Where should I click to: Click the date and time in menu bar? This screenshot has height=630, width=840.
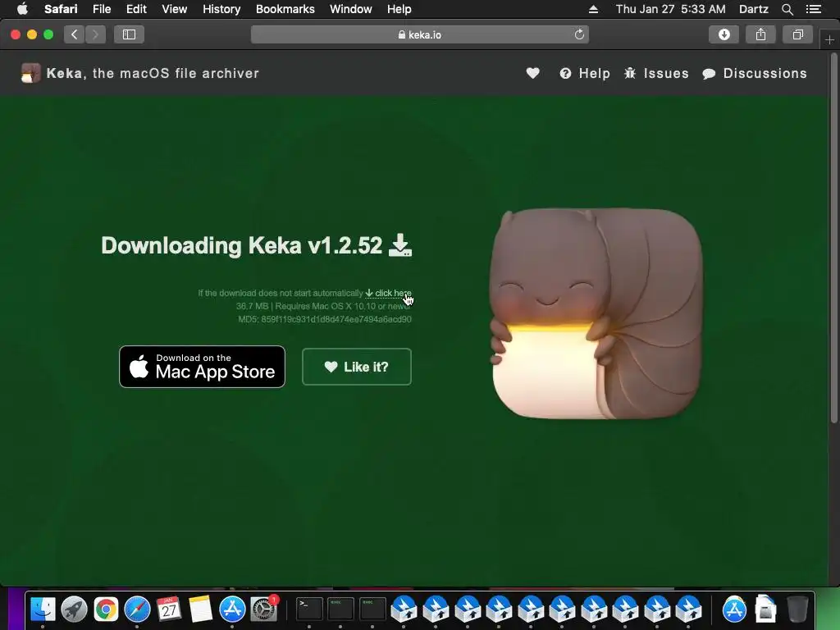(x=671, y=9)
